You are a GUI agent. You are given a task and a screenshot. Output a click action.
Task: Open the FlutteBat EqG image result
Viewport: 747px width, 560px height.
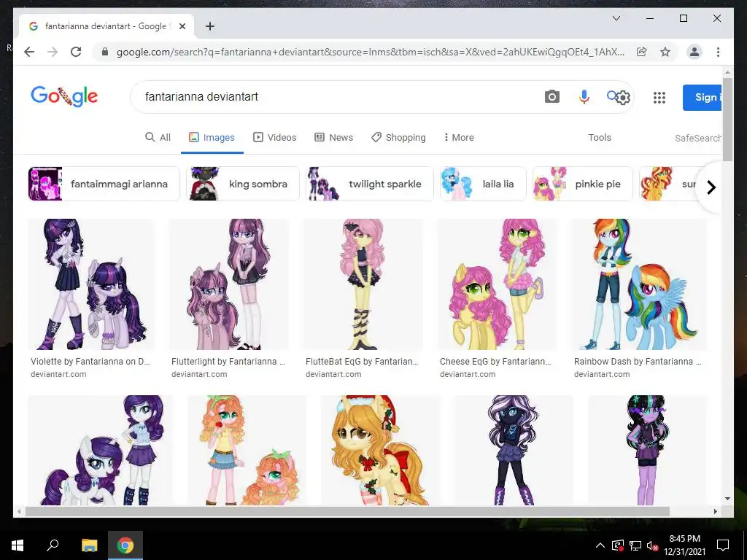point(363,284)
